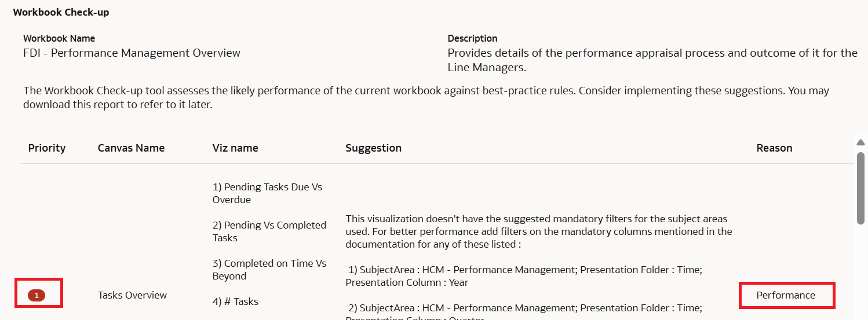
Task: Click the scrollbar up arrow
Action: [860, 142]
